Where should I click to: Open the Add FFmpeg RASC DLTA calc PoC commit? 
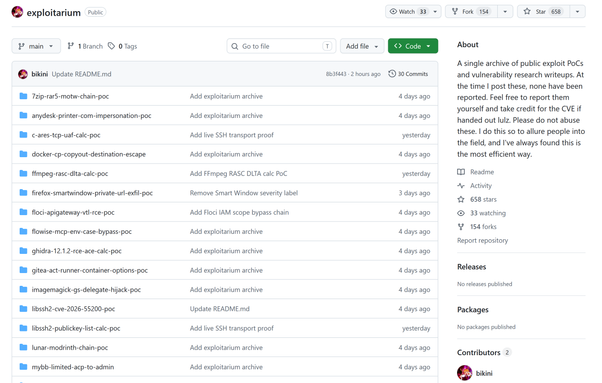tap(238, 173)
